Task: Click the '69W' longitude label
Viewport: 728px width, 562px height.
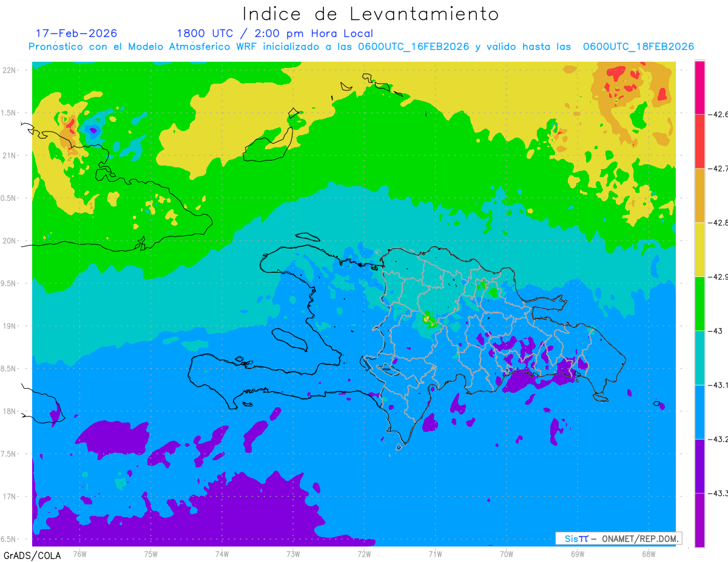Action: coord(578,554)
